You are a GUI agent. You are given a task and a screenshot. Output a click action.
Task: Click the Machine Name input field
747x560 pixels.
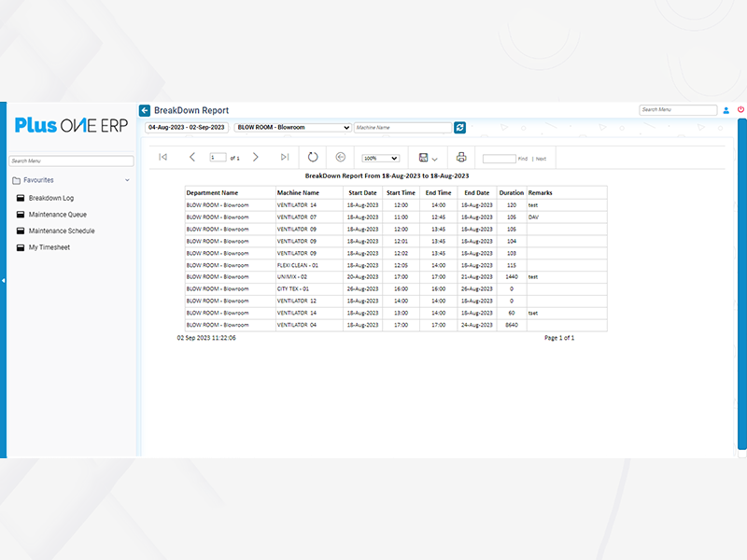click(x=402, y=127)
